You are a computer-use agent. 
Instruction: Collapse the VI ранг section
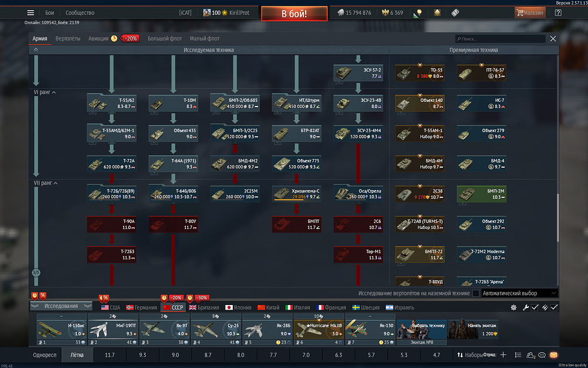point(45,92)
